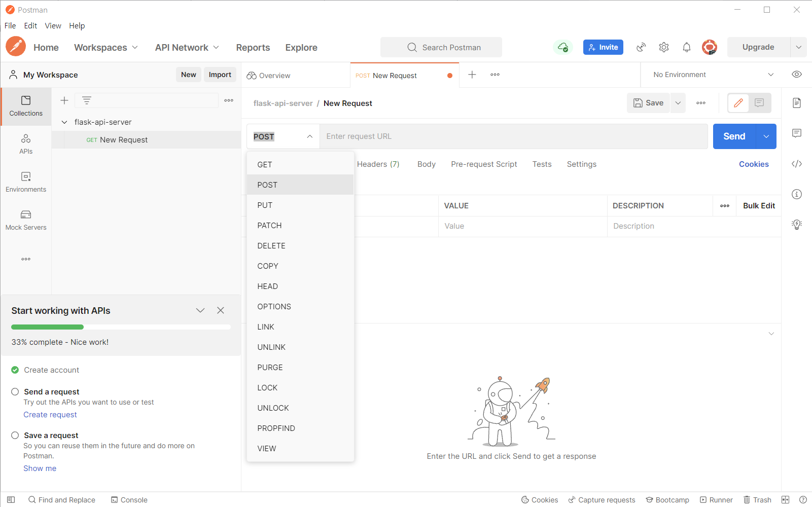Open the File menu

click(10, 26)
